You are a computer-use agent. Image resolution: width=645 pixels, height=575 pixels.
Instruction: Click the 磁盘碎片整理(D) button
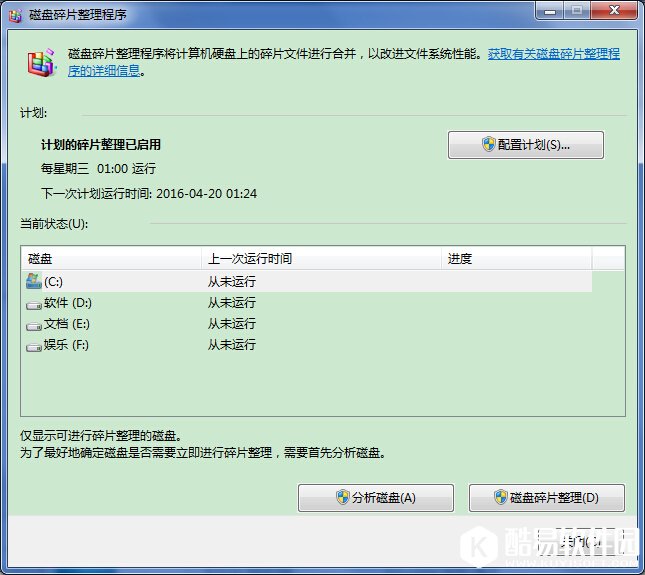tap(547, 498)
